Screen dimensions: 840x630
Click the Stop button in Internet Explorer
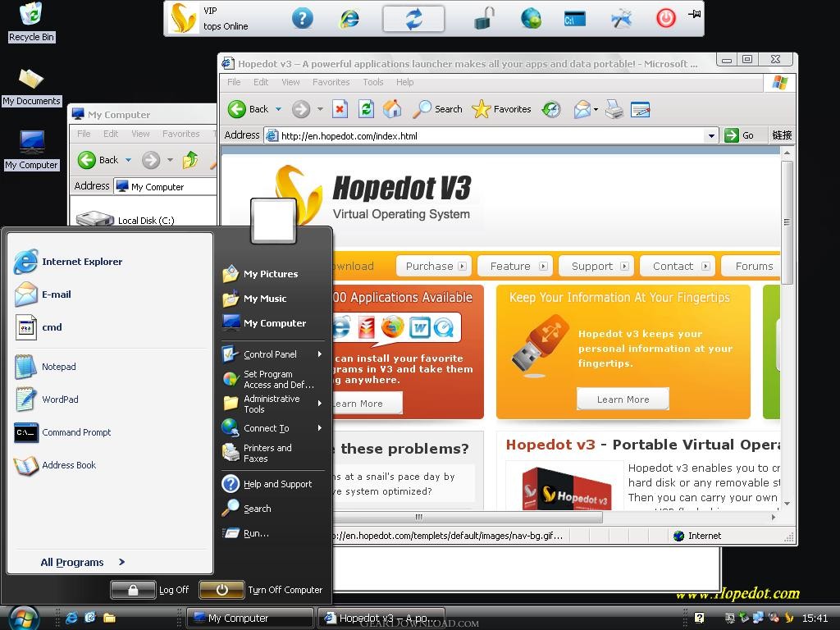[340, 109]
